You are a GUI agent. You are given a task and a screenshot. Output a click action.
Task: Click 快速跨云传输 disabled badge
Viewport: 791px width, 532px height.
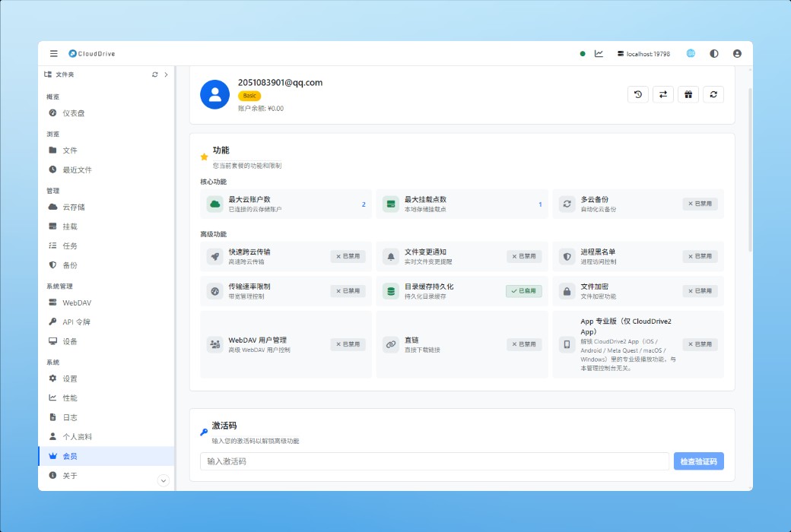click(x=348, y=256)
